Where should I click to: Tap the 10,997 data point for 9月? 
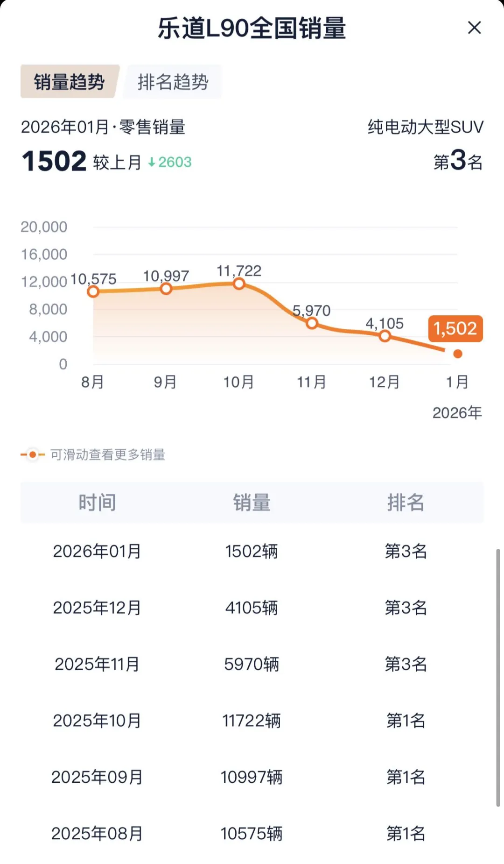point(166,289)
